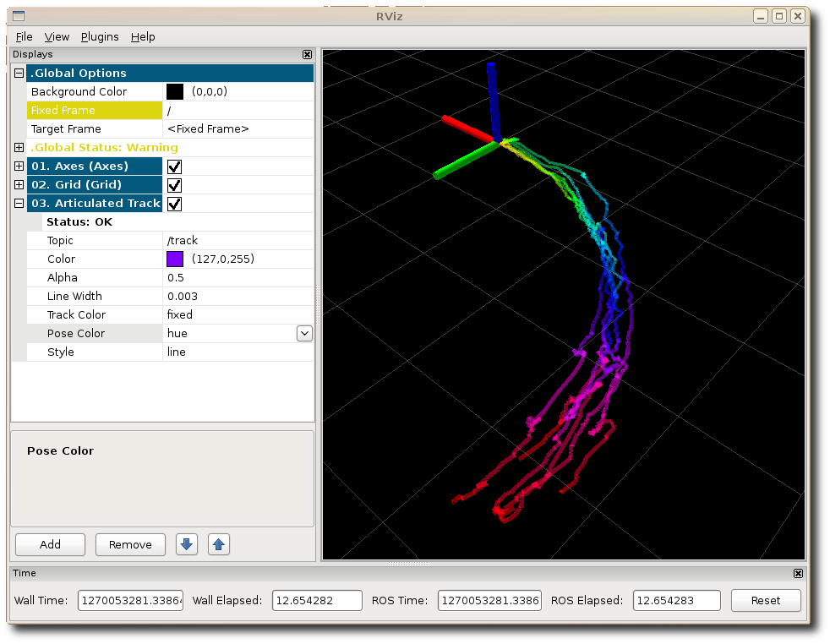Open the File menu
The width and height of the screenshot is (830, 644).
(x=24, y=37)
